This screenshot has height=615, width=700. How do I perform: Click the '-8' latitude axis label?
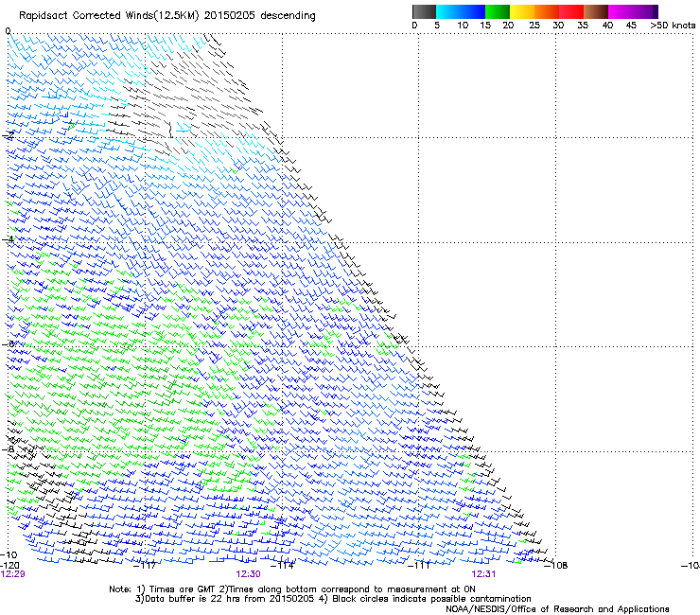click(x=8, y=448)
